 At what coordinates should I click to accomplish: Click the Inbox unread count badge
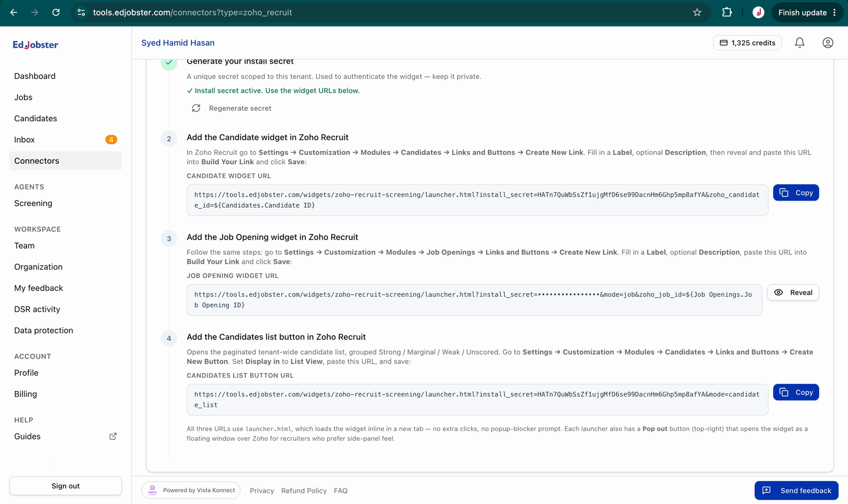(x=111, y=139)
